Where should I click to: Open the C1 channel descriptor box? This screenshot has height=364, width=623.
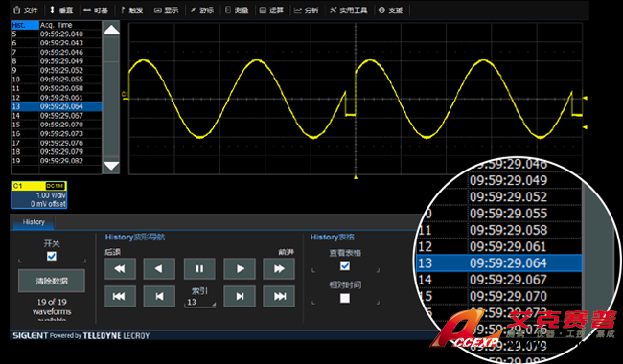39,194
